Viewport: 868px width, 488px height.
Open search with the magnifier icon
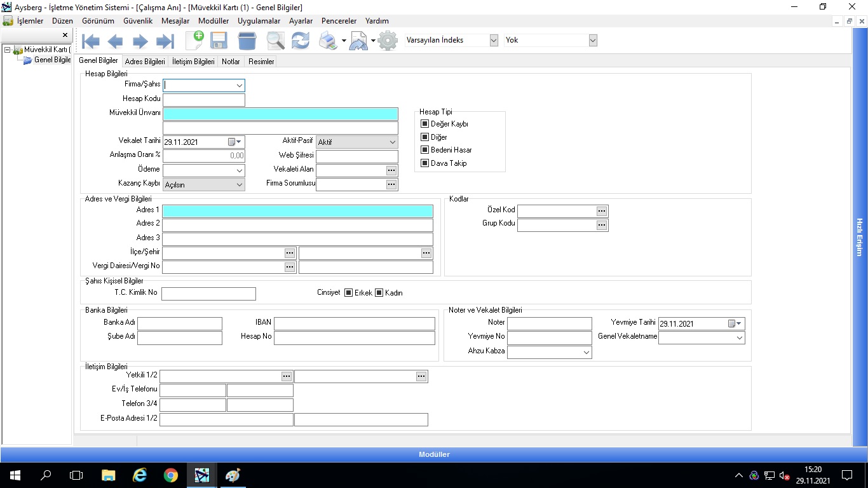275,41
